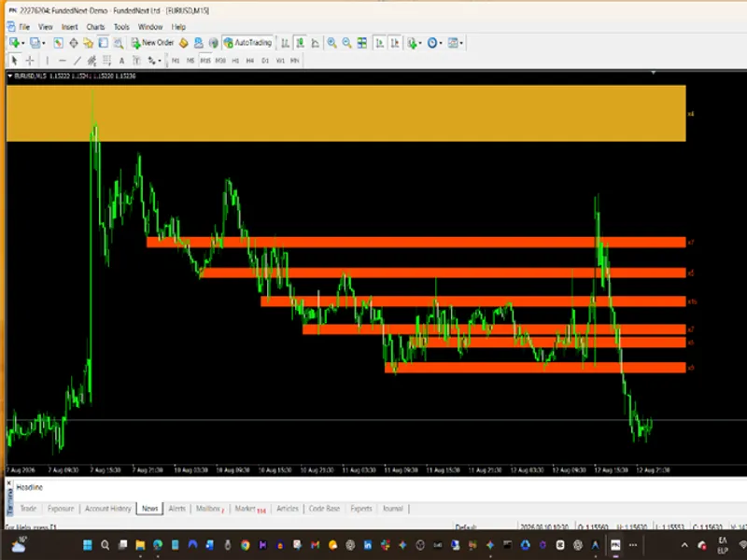Viewport: 747px width, 560px height.
Task: Zoom out on the chart
Action: point(346,43)
